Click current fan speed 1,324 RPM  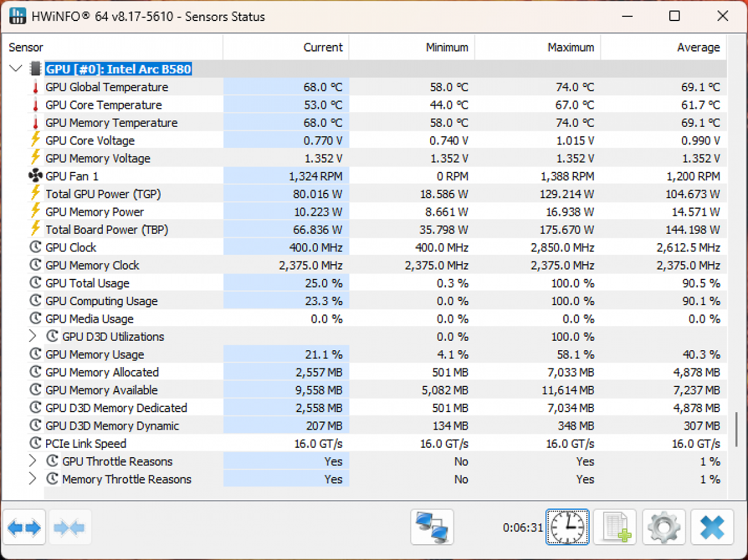[x=316, y=176]
